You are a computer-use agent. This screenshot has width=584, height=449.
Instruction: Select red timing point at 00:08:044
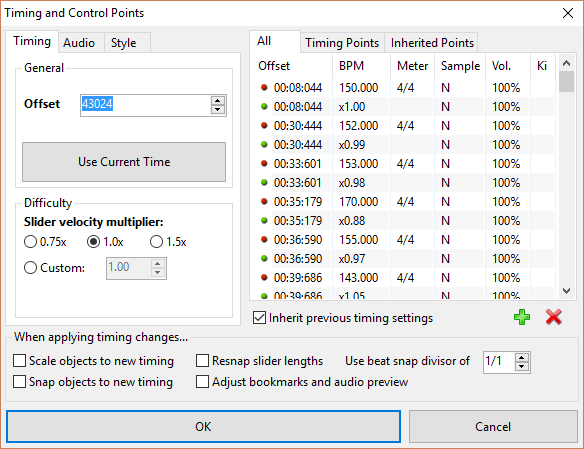(x=404, y=88)
